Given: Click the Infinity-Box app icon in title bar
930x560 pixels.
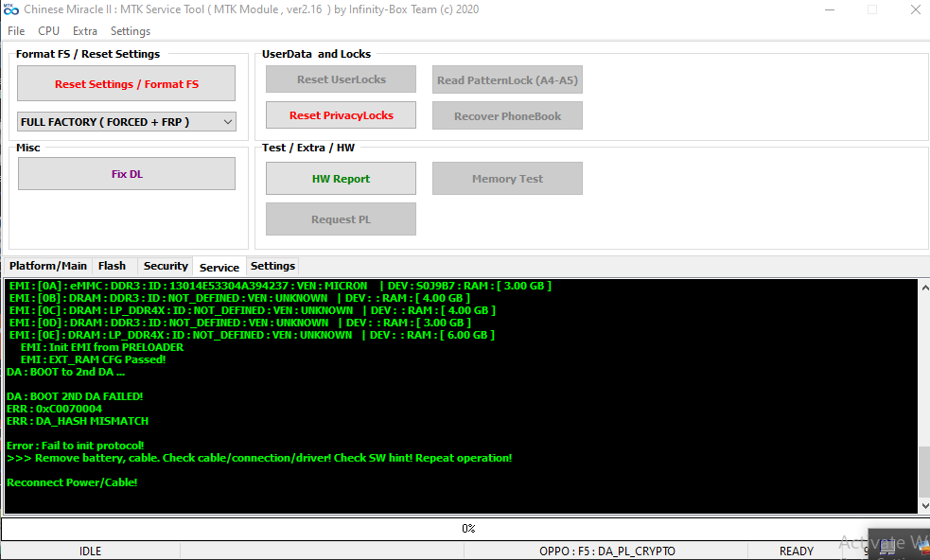Looking at the screenshot, I should pos(10,9).
